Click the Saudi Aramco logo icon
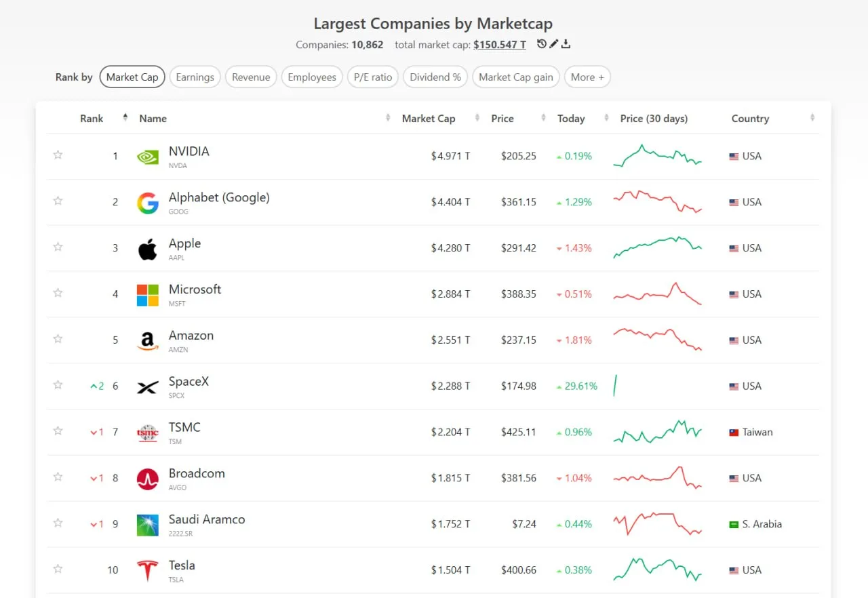Image resolution: width=868 pixels, height=598 pixels. 147,525
